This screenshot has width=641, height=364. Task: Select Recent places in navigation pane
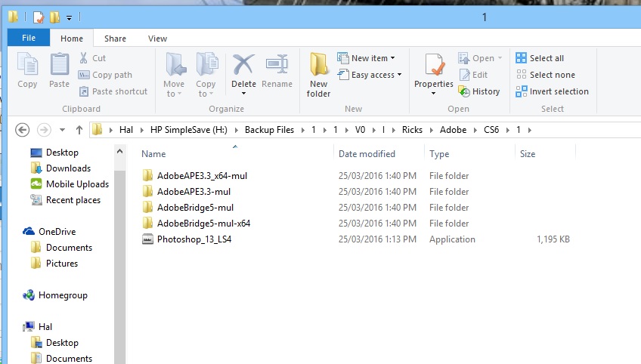[73, 200]
